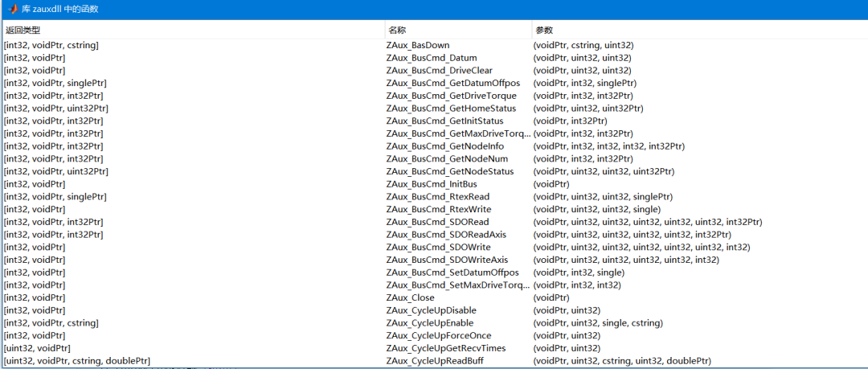Select ZAux_BusCmd_SDOWrite function name
Screen dimensions: 868x369
[439, 247]
